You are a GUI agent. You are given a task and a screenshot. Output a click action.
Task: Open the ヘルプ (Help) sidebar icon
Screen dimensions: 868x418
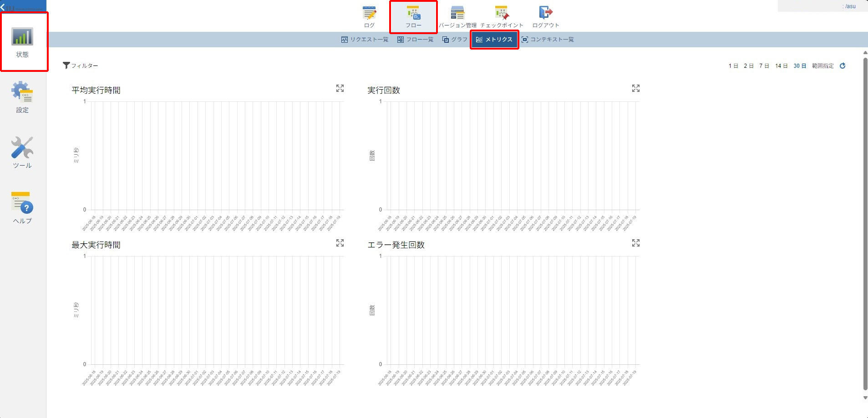click(22, 208)
